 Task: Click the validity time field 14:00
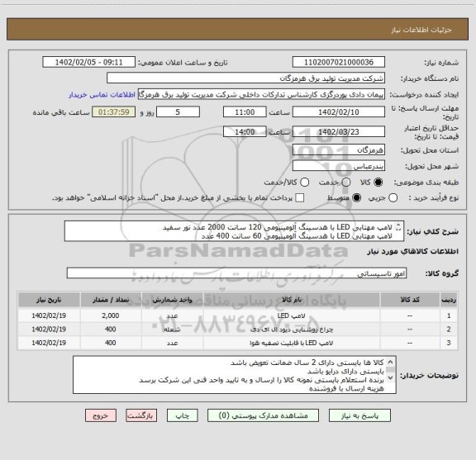tap(245, 132)
